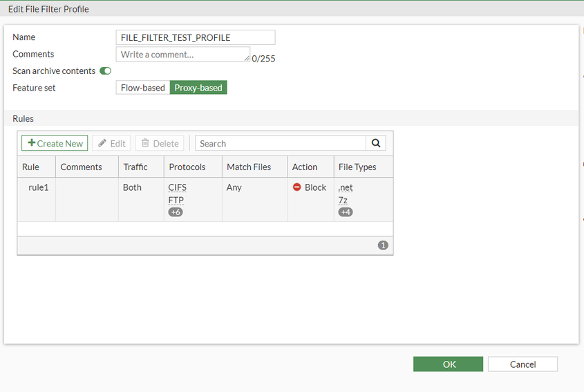The image size is (584, 392).
Task: Click the Edit rule button
Action: 112,143
